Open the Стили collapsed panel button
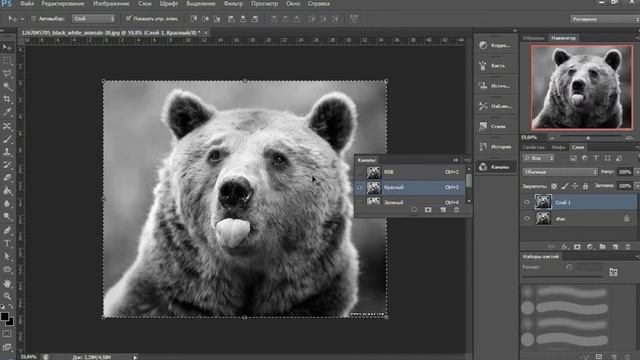 point(496,127)
